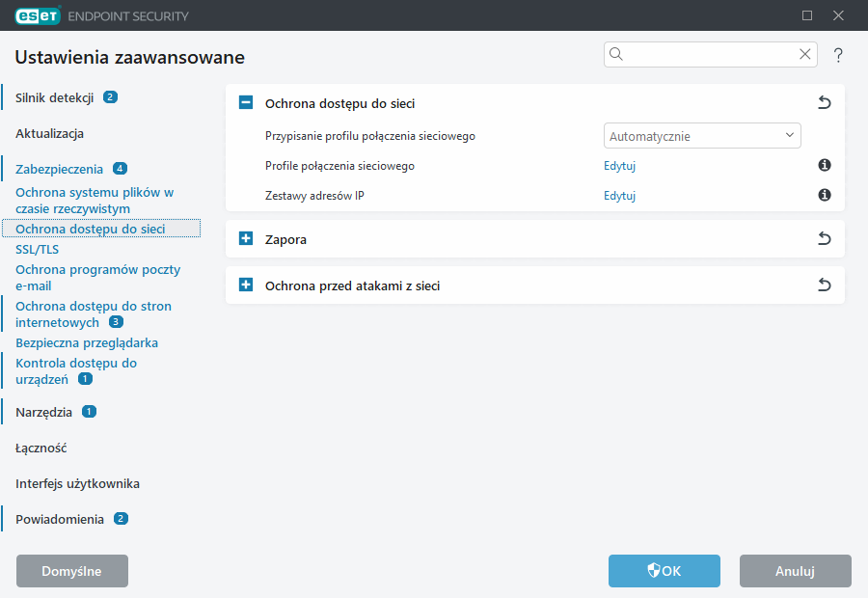The height and width of the screenshot is (598, 868).
Task: Open the Powiadomienia category
Action: pyautogui.click(x=60, y=519)
